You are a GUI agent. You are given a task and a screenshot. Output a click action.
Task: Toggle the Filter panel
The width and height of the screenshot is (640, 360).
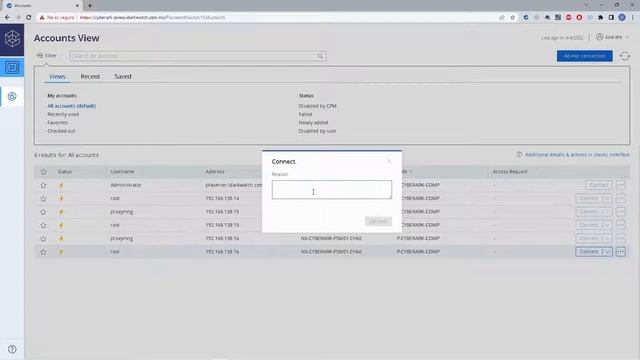[x=47, y=56]
